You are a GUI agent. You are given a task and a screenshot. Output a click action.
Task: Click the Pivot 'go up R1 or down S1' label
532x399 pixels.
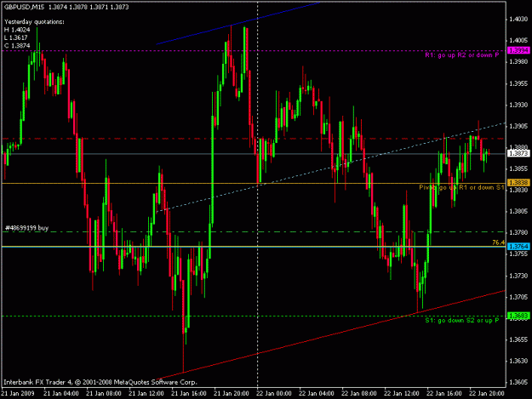(461, 187)
